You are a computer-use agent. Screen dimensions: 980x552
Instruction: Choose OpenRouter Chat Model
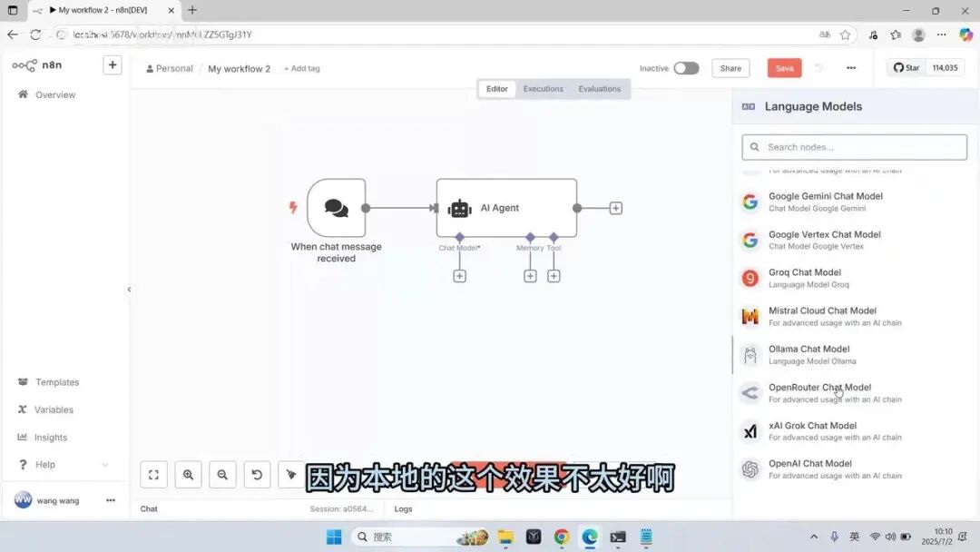coord(853,392)
